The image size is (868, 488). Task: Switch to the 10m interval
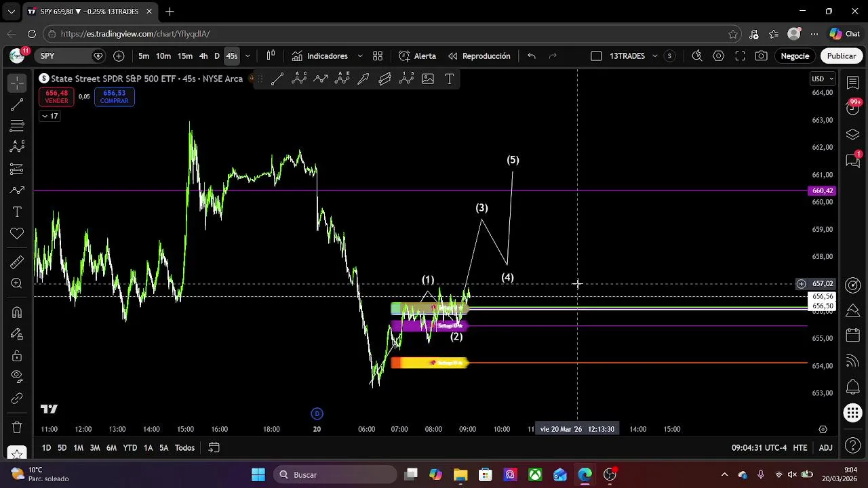163,56
